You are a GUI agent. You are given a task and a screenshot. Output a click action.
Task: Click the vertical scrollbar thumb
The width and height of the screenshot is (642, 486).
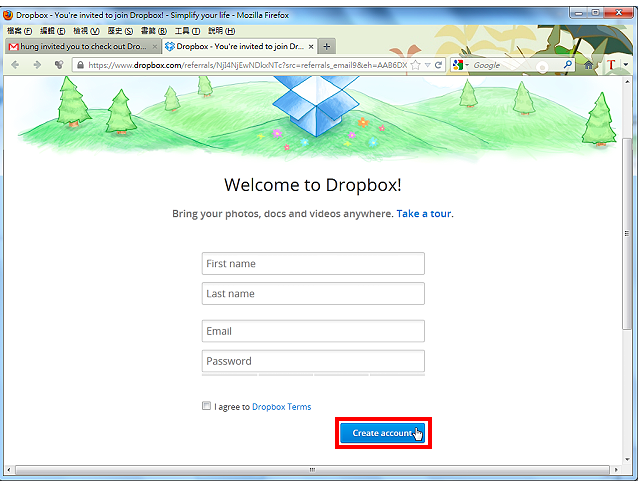pyautogui.click(x=626, y=233)
